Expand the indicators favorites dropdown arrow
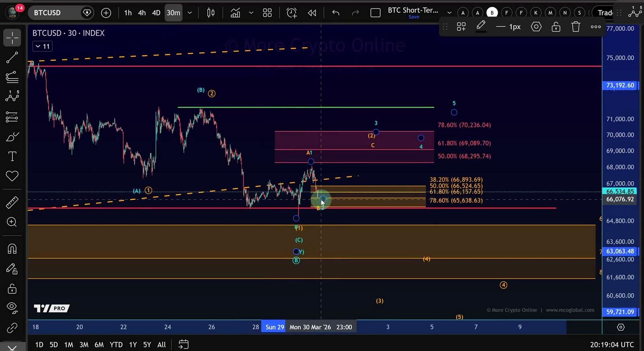This screenshot has width=644, height=351. pos(251,13)
